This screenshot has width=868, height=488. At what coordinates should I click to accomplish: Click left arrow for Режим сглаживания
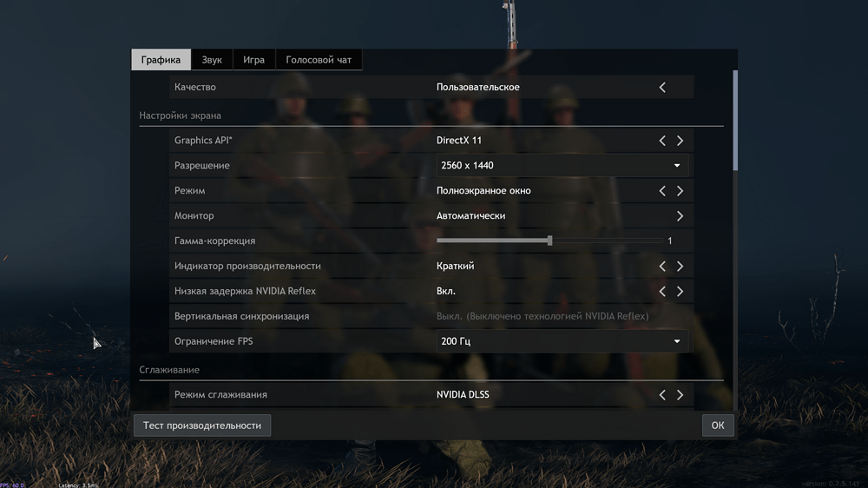662,395
